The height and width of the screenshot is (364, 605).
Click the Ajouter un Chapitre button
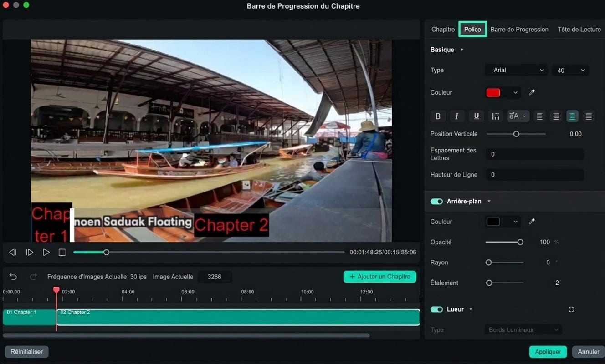click(380, 277)
